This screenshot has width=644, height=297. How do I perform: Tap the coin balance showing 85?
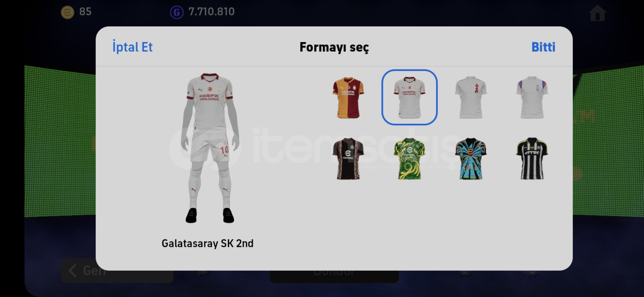(x=85, y=12)
